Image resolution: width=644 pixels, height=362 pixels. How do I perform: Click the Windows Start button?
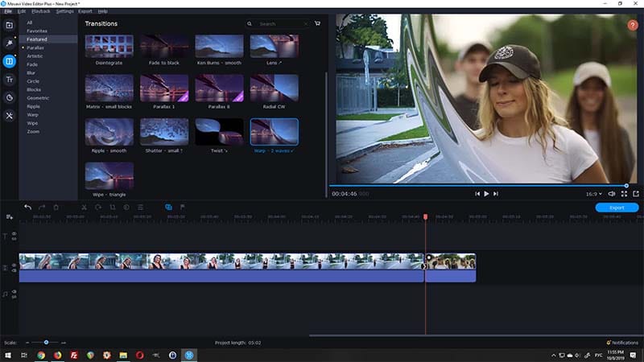point(8,356)
